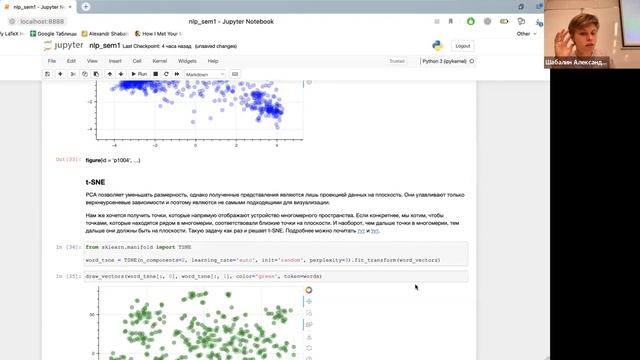The height and width of the screenshot is (360, 640).
Task: Click the Python logo icon
Action: pyautogui.click(x=438, y=46)
